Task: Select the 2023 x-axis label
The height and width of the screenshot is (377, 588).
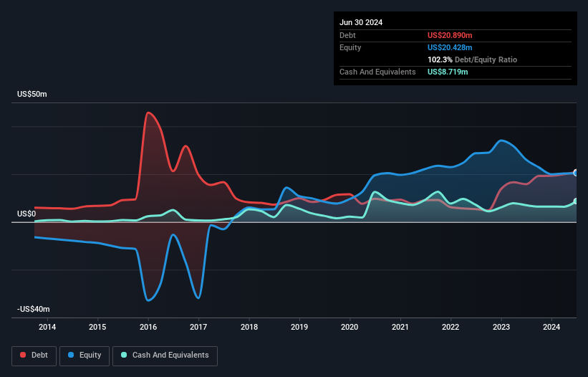Action: coord(501,327)
